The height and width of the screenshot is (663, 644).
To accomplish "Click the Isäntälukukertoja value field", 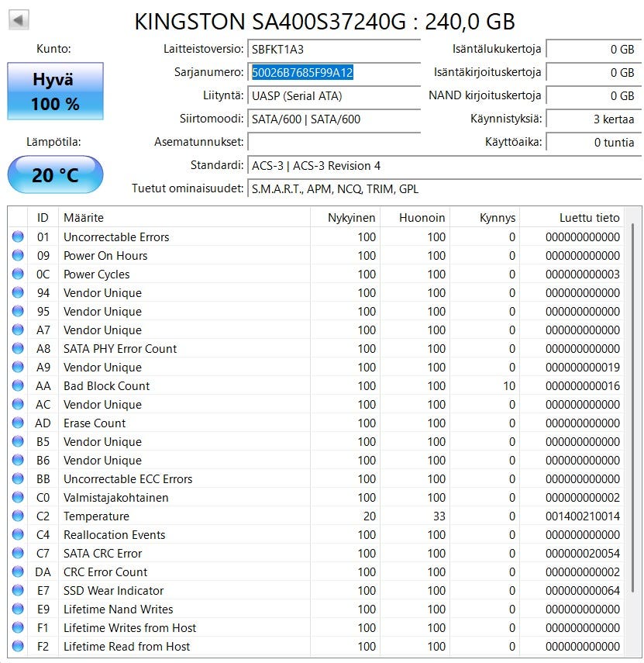I will 594,49.
